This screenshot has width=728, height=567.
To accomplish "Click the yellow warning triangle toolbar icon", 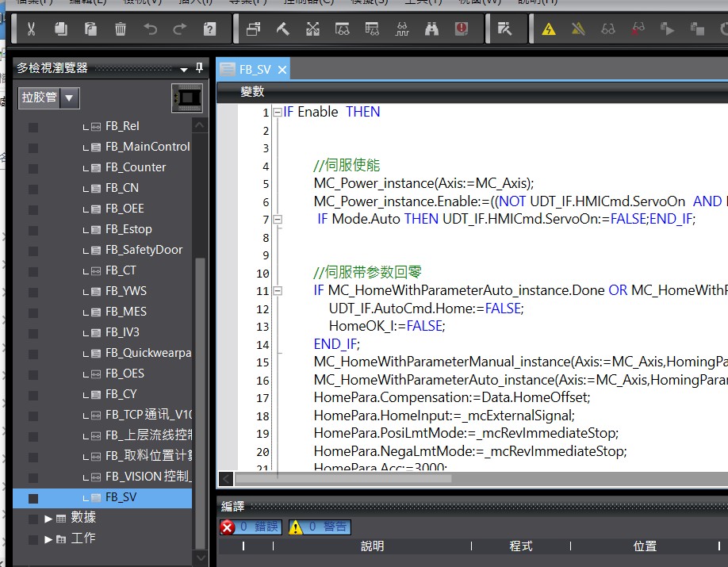I will tap(548, 29).
